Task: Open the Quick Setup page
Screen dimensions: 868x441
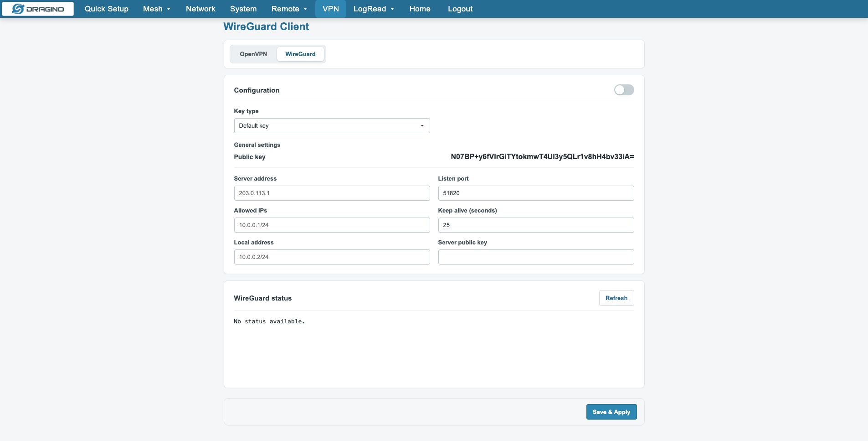Action: coord(107,9)
